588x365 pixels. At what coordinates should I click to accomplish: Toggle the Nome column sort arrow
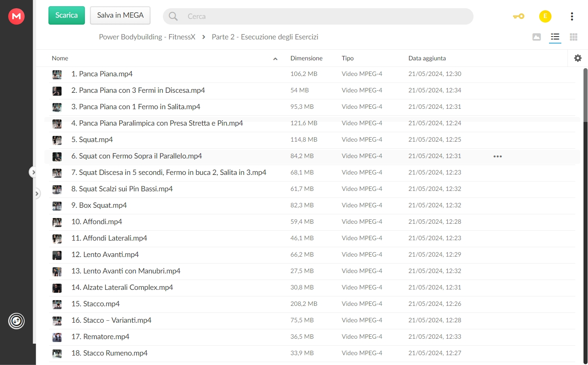click(x=275, y=59)
